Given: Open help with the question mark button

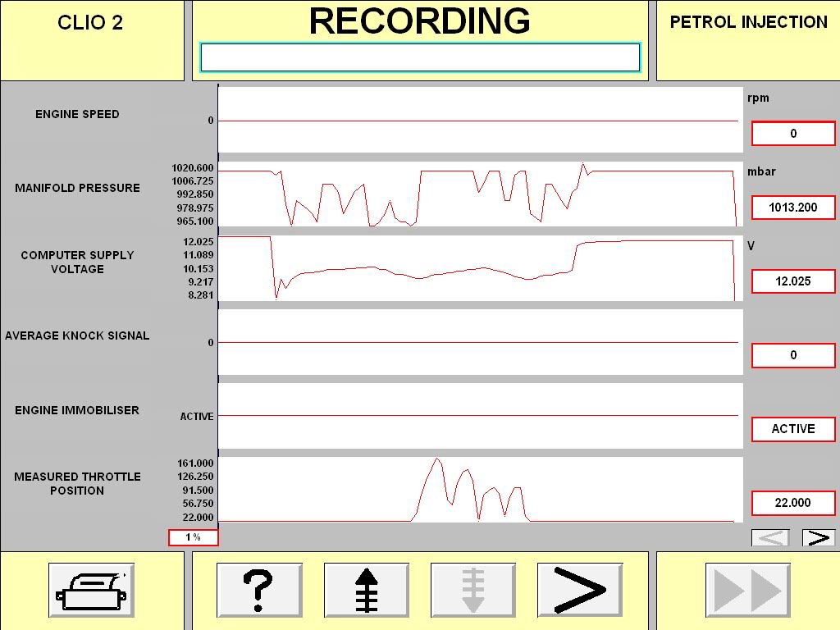Looking at the screenshot, I should [259, 590].
